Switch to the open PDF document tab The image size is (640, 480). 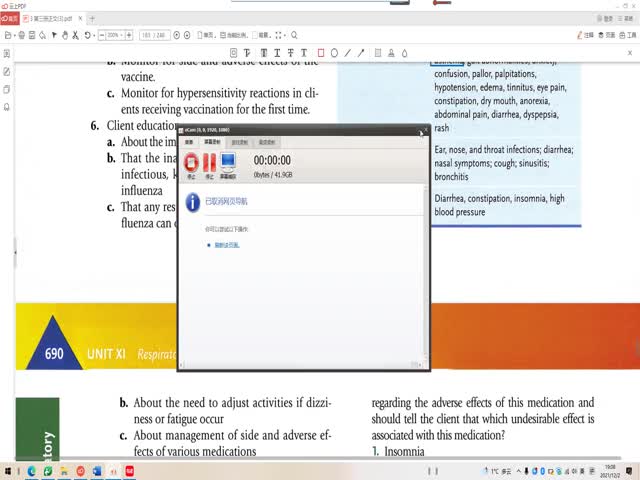tap(50, 18)
